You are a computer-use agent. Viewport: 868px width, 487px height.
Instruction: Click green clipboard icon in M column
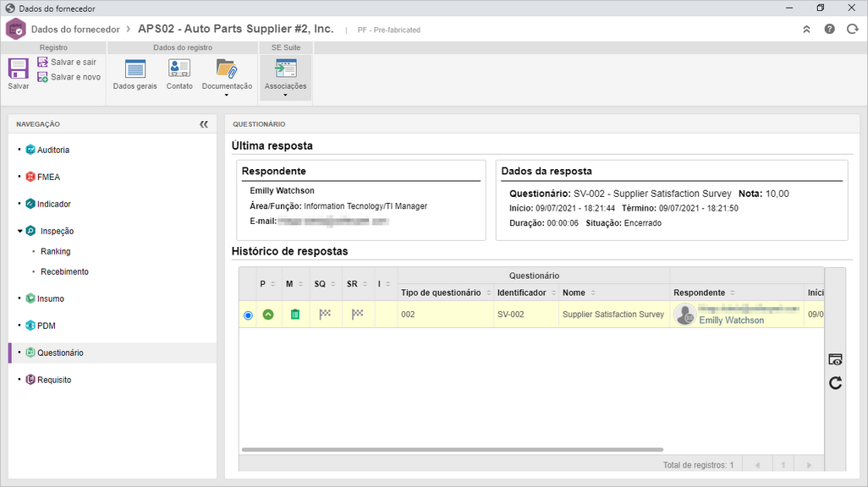(x=295, y=315)
